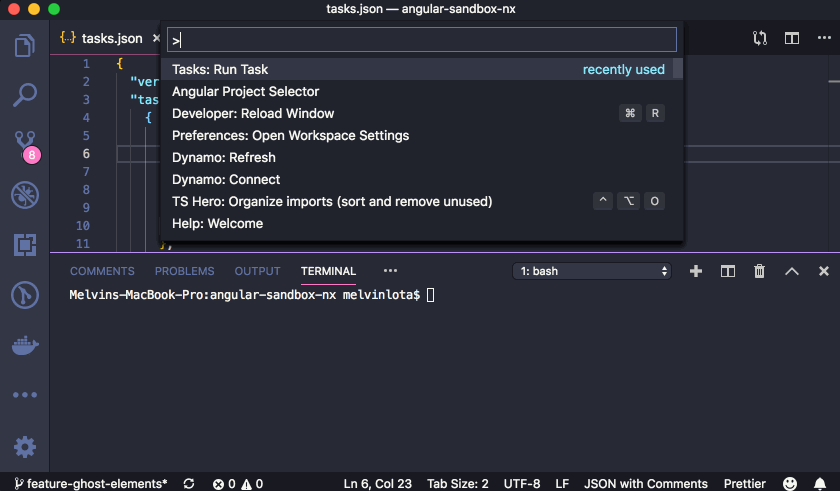Create a new terminal with plus icon

point(696,271)
